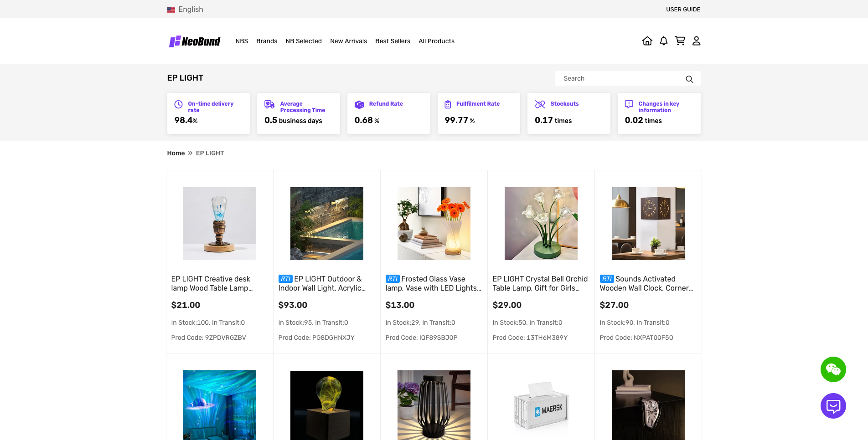Click RTI badge on Outdoor Wall Light
868x440 pixels.
click(x=285, y=279)
